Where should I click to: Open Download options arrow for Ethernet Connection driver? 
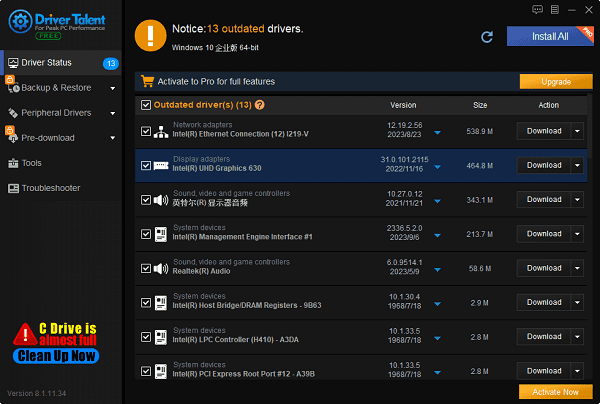tap(577, 131)
